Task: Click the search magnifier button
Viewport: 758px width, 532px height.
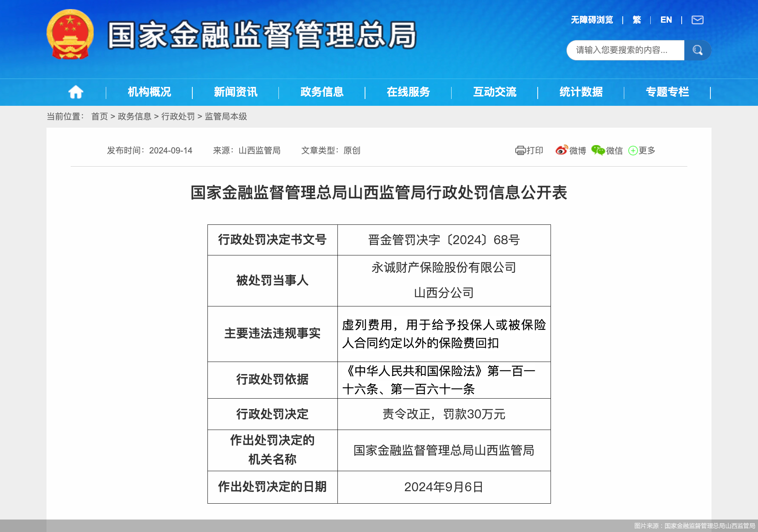Action: pos(698,50)
